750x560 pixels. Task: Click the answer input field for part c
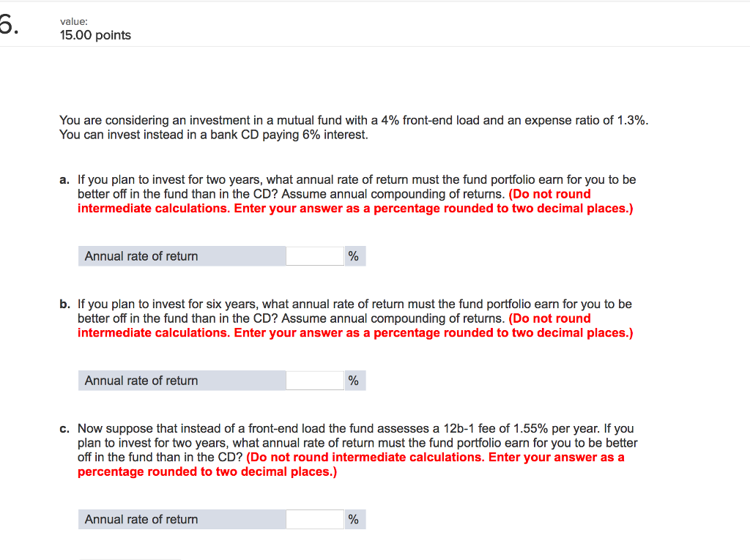click(315, 519)
